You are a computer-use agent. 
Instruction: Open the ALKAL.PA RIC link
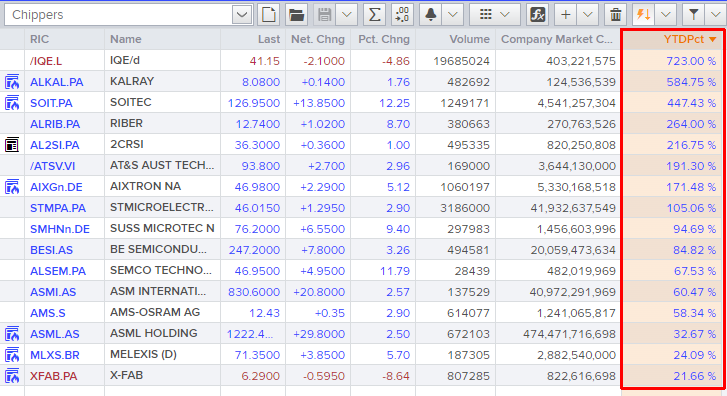[57, 82]
